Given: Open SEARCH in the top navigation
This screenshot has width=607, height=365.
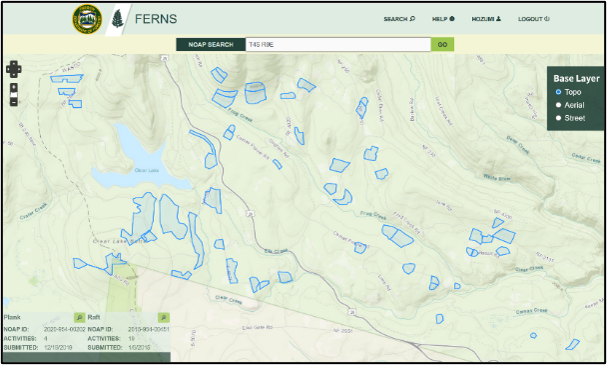Looking at the screenshot, I should coord(399,19).
